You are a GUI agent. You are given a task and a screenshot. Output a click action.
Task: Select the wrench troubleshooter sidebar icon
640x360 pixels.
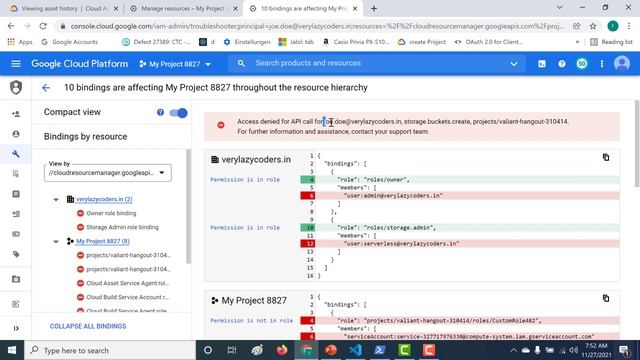tap(16, 154)
